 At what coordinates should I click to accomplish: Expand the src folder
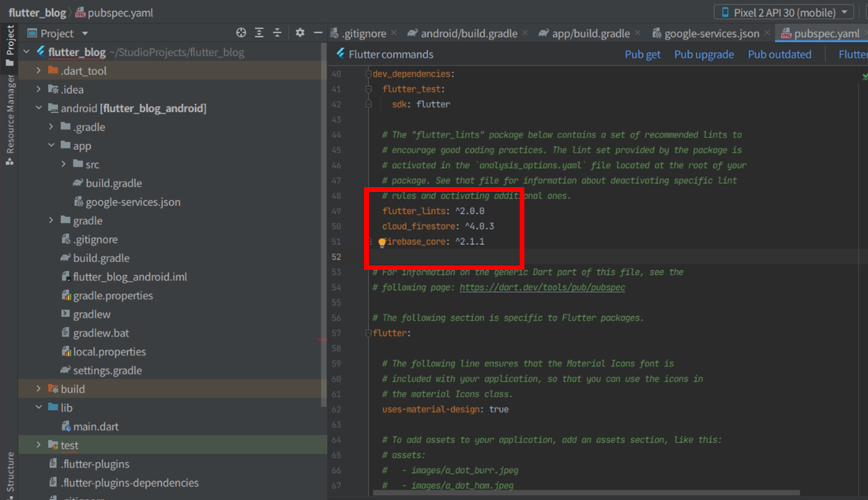64,164
